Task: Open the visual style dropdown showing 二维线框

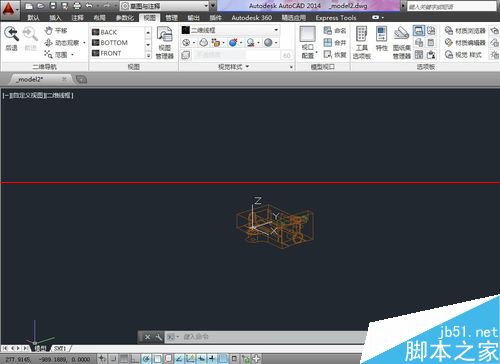Action: 230,30
